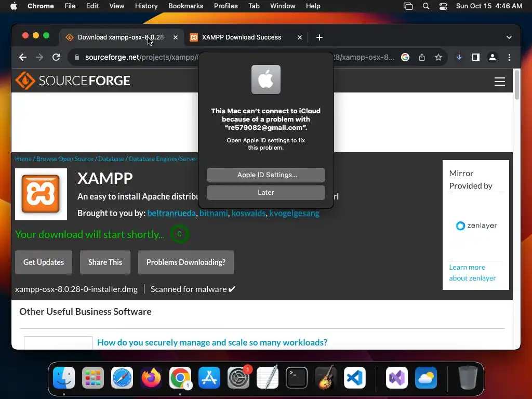Image resolution: width=532 pixels, height=399 pixels.
Task: Open Terminal from the Dock
Action: point(297,378)
